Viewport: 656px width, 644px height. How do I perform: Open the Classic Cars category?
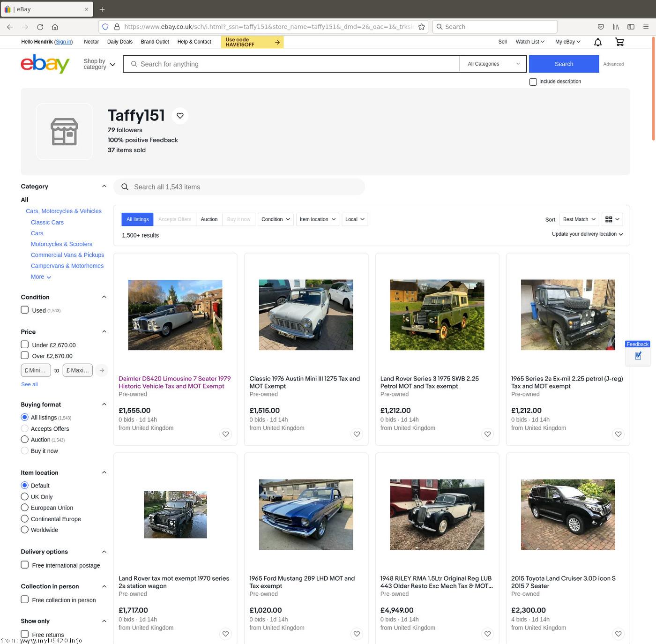pyautogui.click(x=47, y=222)
